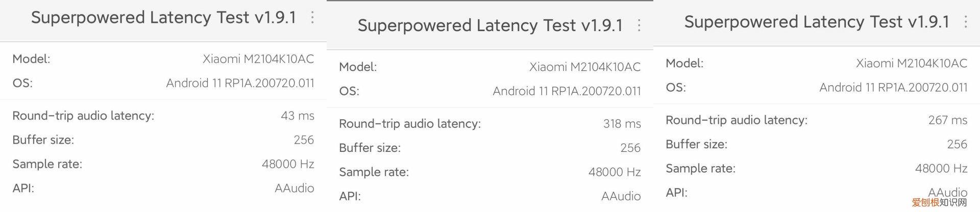Open the three-dot menu in the middle screenshot
The image size is (980, 212).
click(x=639, y=25)
